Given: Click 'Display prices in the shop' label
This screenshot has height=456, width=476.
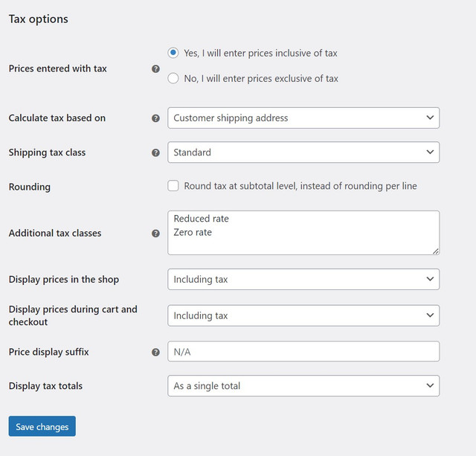Looking at the screenshot, I should [x=64, y=279].
